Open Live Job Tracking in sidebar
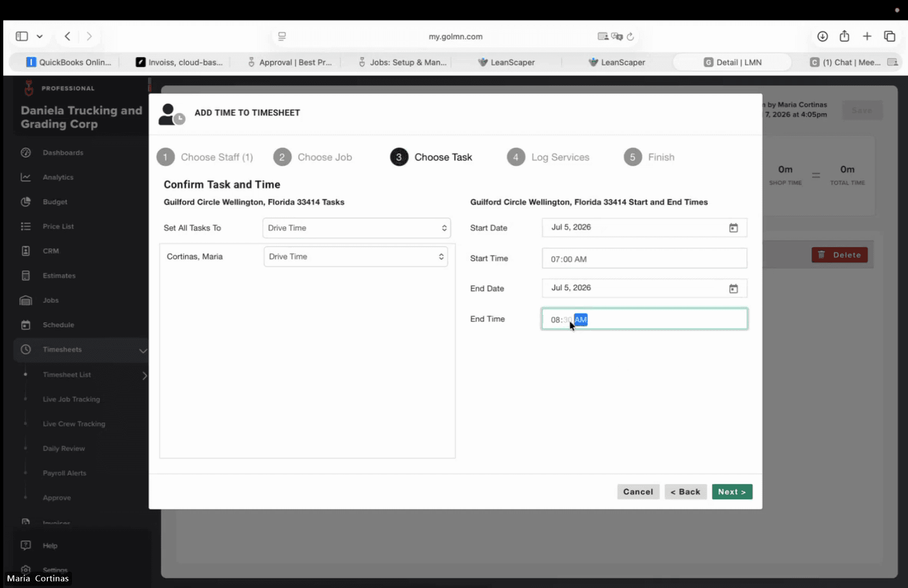908x588 pixels. click(x=71, y=399)
